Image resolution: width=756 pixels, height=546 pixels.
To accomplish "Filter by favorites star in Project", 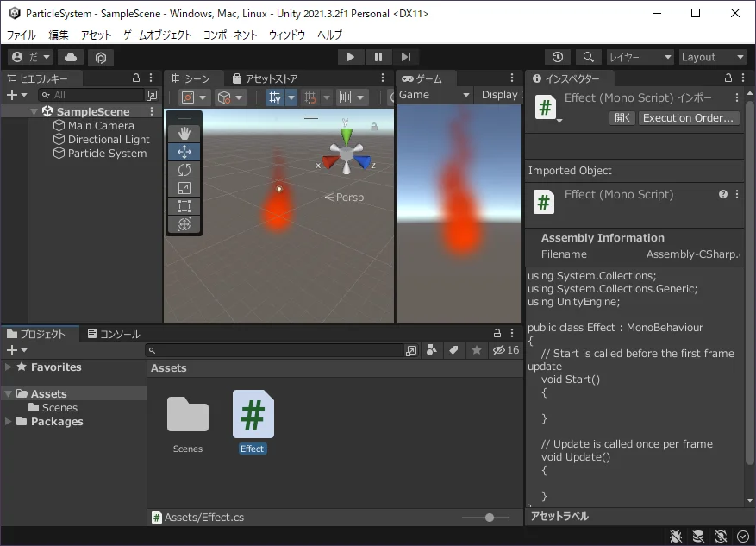I will 477,350.
